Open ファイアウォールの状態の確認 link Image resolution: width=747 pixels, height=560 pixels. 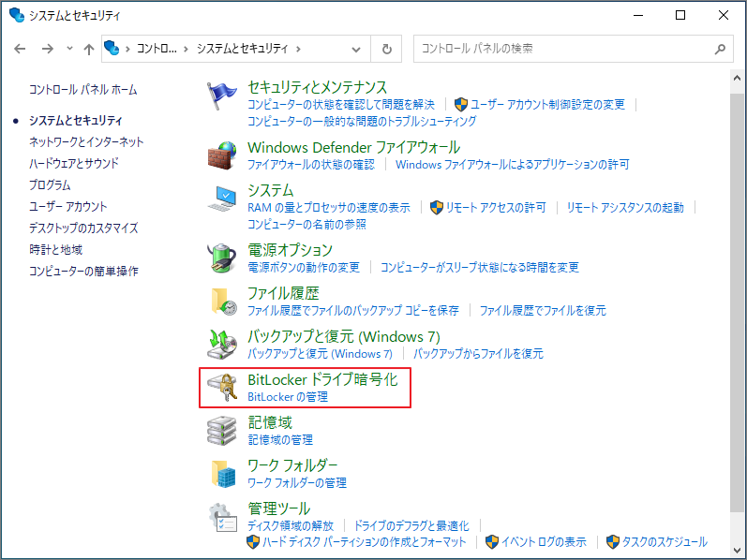point(311,164)
